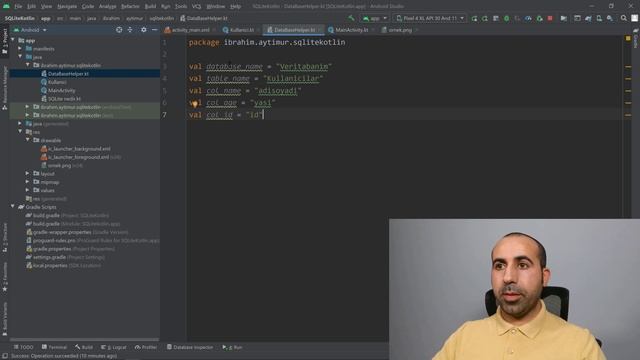640x360 pixels.
Task: Collapse the Gradle Scripts node
Action: click(x=13, y=207)
